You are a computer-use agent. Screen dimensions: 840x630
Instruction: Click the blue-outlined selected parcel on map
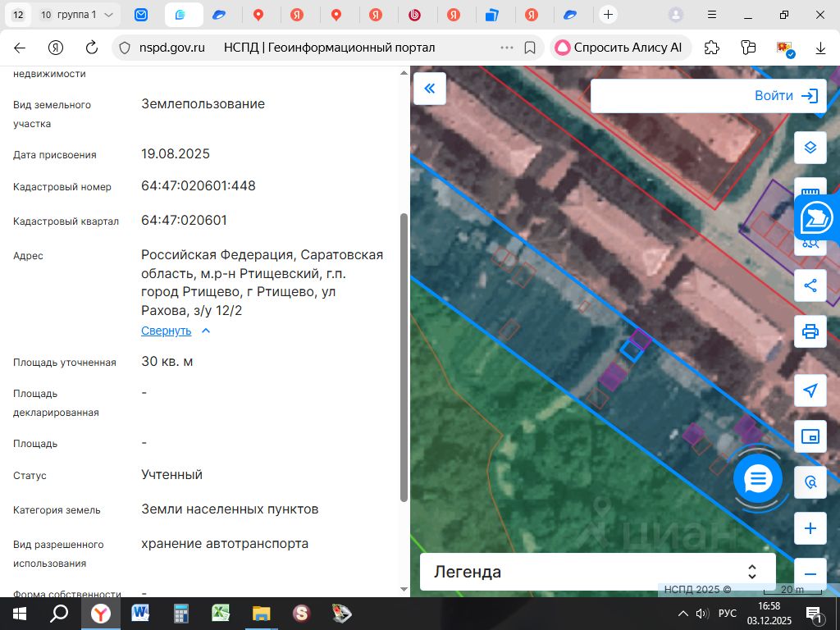pos(632,351)
